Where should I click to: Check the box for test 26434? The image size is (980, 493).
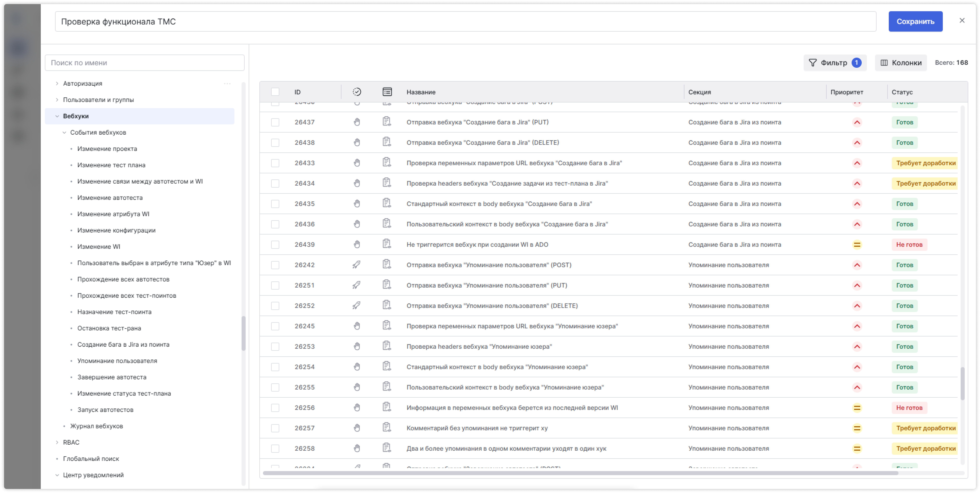275,184
